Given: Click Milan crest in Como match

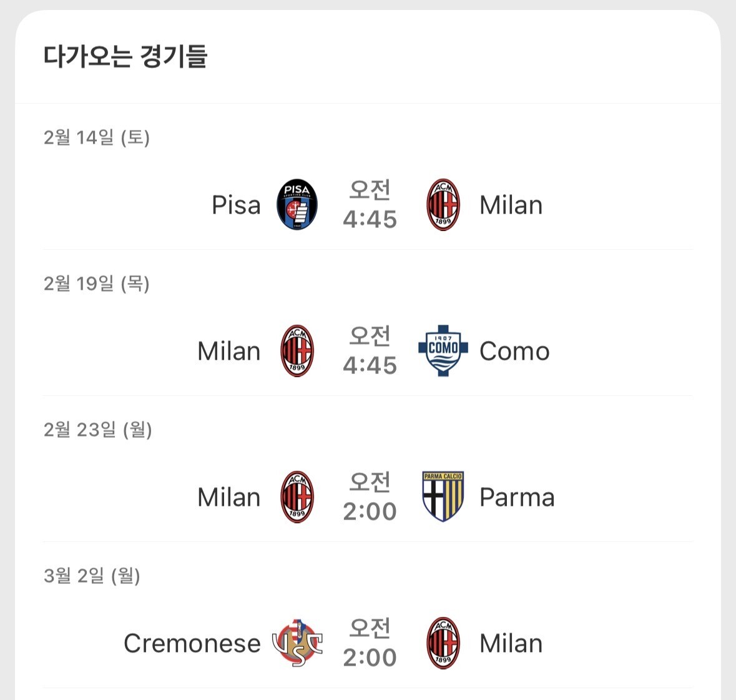Looking at the screenshot, I should pos(297,351).
